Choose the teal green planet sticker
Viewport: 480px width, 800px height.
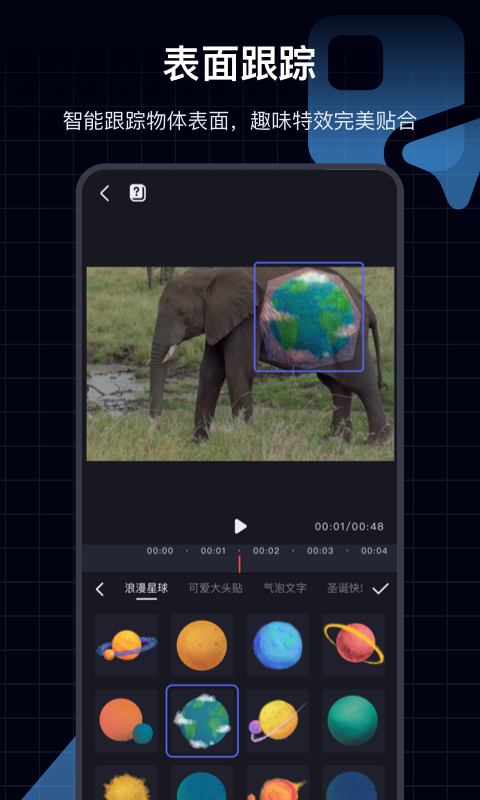tap(353, 720)
